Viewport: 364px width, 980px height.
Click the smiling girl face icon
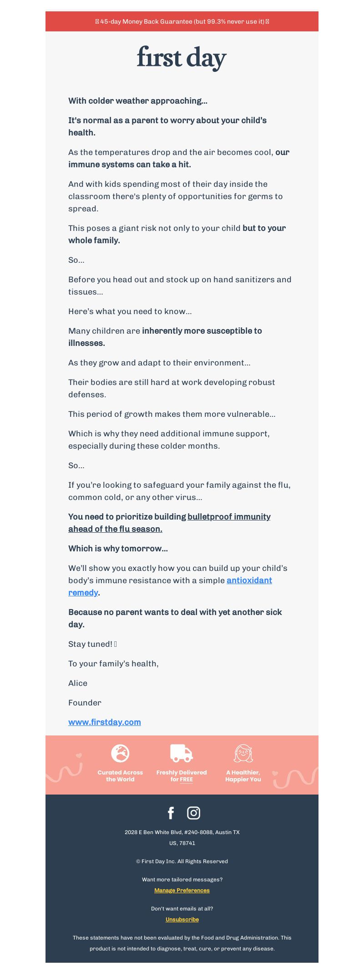point(243,753)
